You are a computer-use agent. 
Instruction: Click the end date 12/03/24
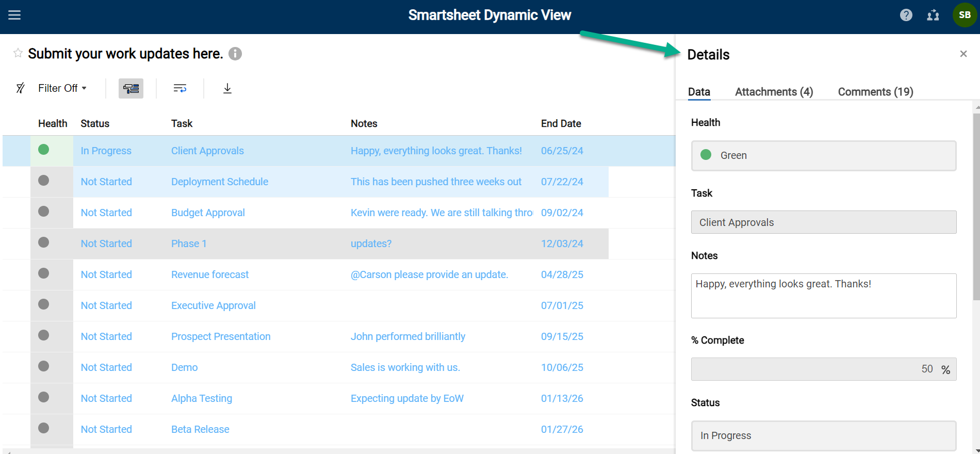click(562, 244)
